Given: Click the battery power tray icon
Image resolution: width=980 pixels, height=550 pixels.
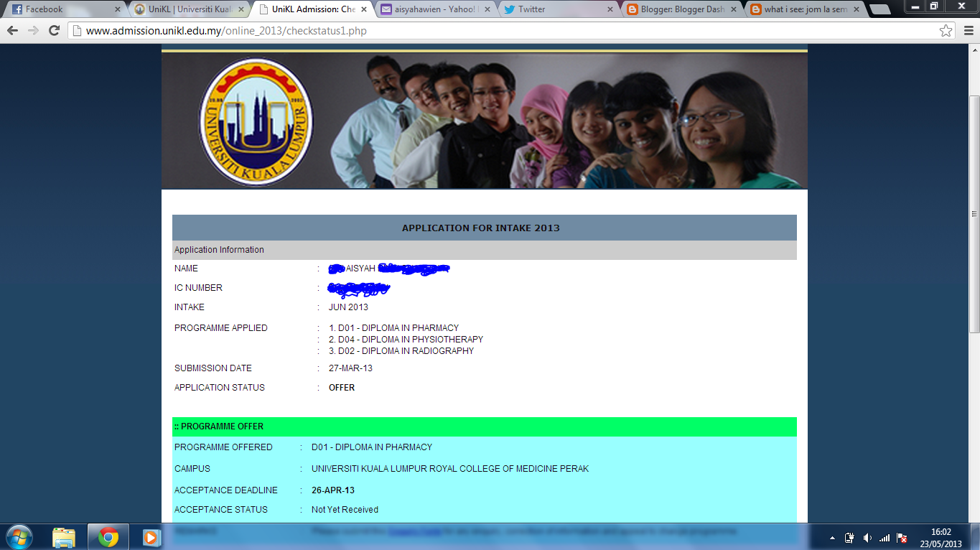Looking at the screenshot, I should pyautogui.click(x=849, y=538).
